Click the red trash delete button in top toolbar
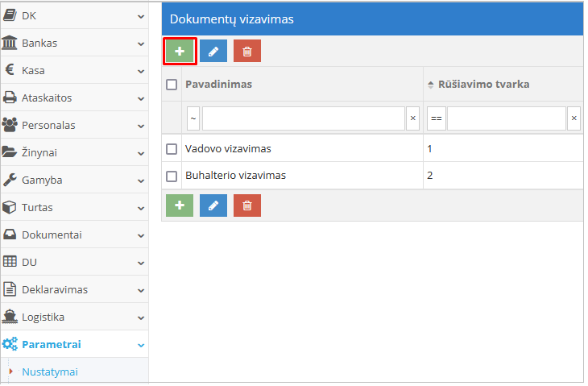 pyautogui.click(x=247, y=52)
